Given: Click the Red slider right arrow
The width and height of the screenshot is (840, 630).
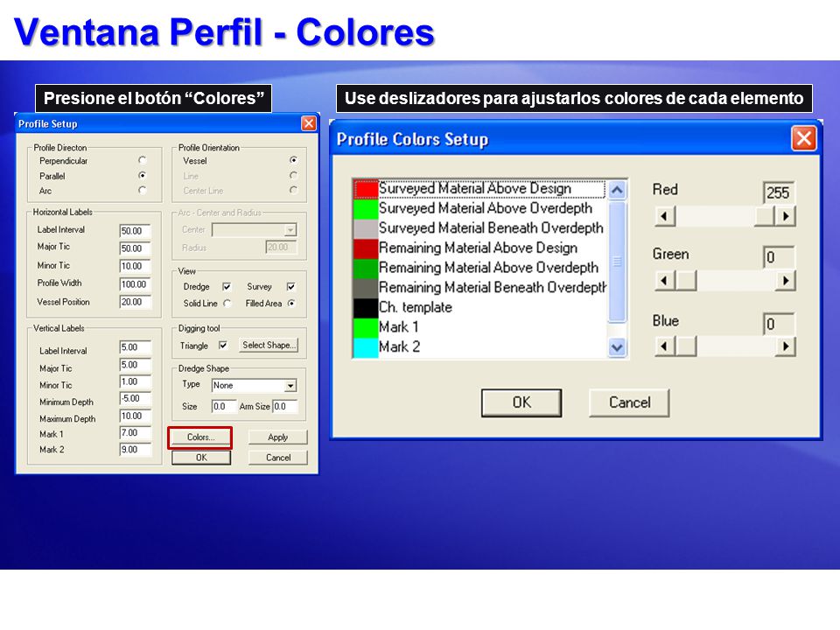Looking at the screenshot, I should 786,216.
